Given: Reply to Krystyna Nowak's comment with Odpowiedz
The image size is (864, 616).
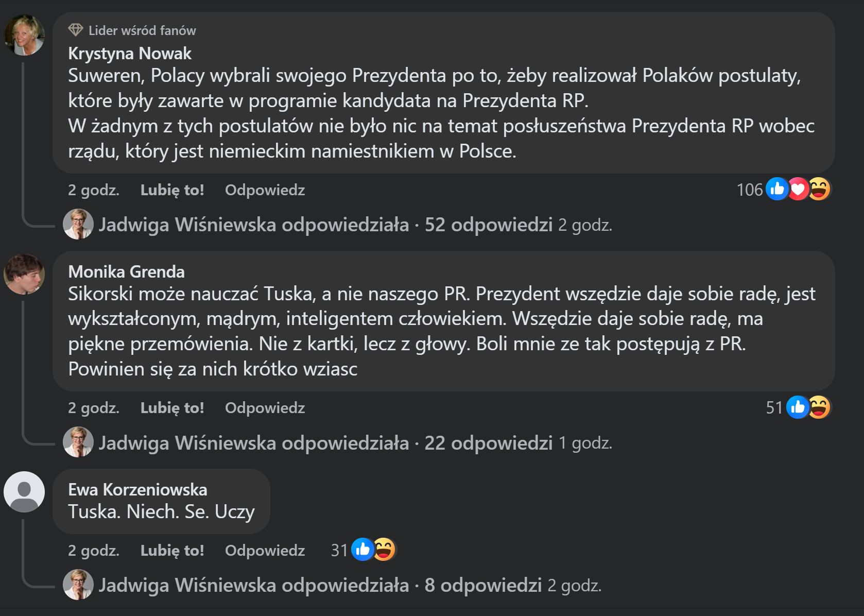Looking at the screenshot, I should pyautogui.click(x=265, y=190).
